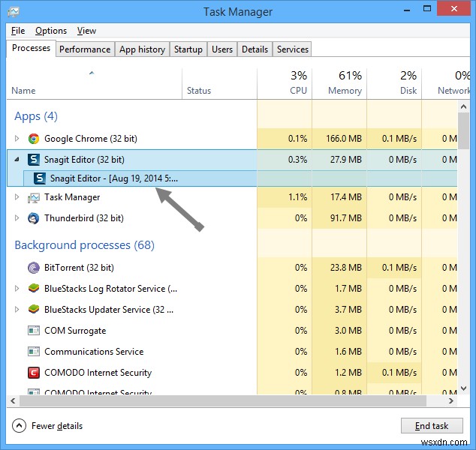
Task: Switch to the Users tab
Action: coord(222,49)
